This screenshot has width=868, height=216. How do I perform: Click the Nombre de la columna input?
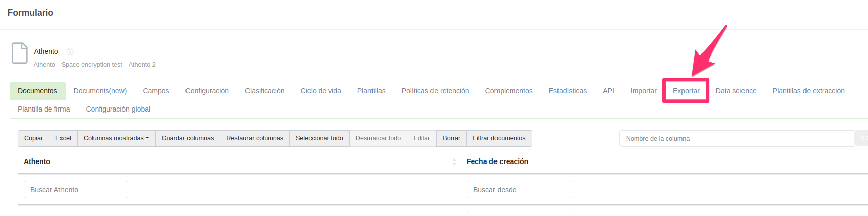coord(736,139)
